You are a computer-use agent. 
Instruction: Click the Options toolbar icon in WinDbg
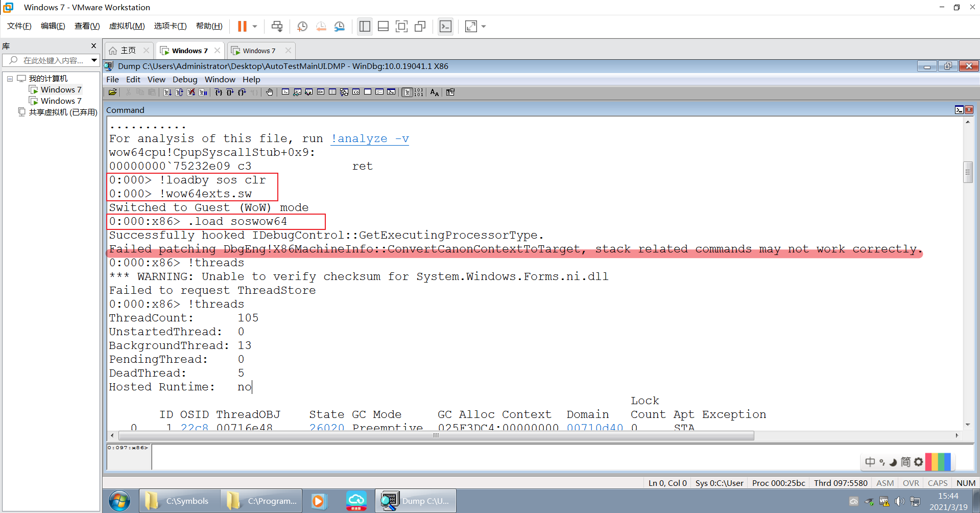(450, 92)
